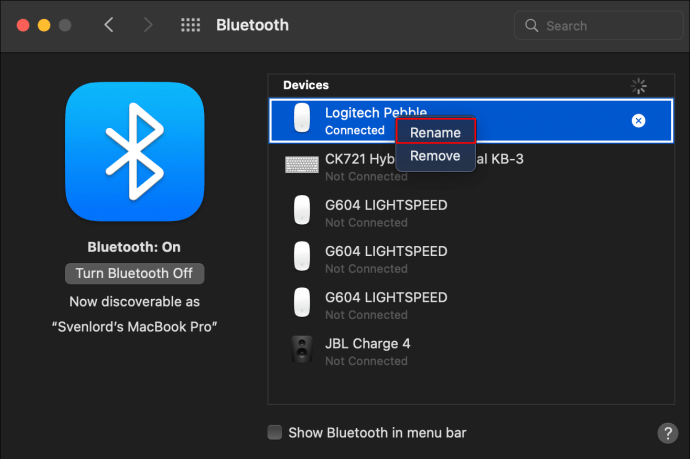Screen dimensions: 690x459
Task: Click into the Search field
Action: click(598, 26)
